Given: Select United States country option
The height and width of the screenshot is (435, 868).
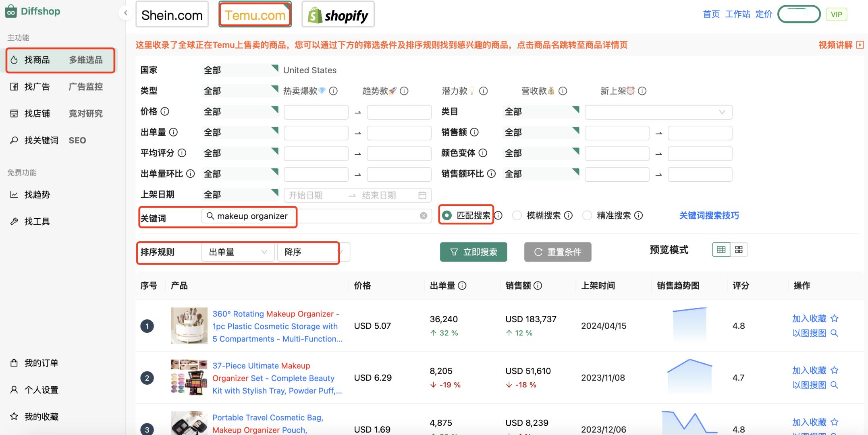Looking at the screenshot, I should point(310,70).
